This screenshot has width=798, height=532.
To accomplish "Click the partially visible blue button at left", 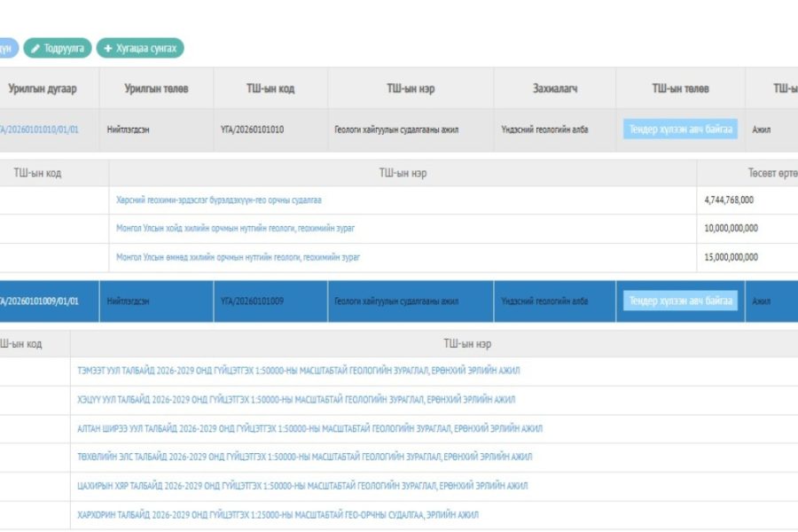I will [7, 49].
